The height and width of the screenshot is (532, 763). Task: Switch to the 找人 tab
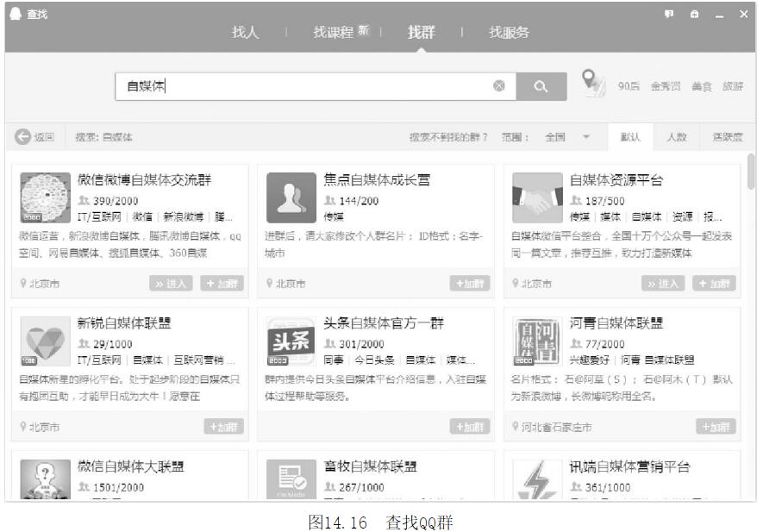[x=245, y=33]
